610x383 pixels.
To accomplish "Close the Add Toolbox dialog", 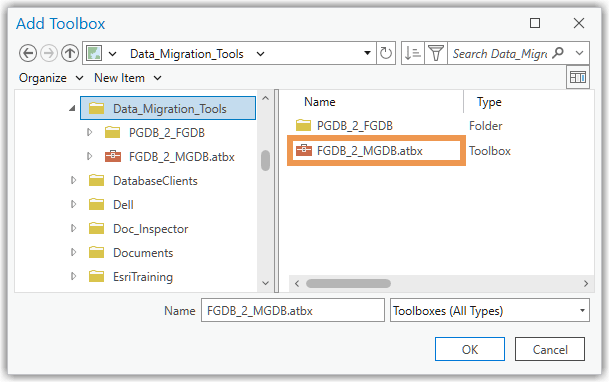I will point(579,23).
